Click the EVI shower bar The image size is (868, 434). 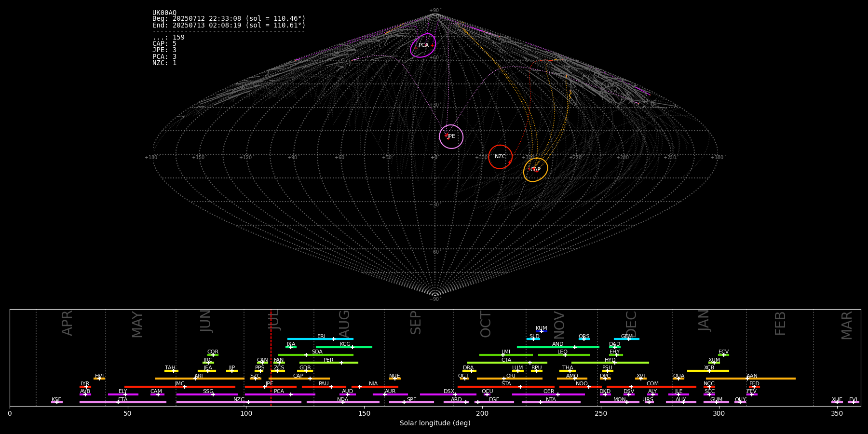[854, 402]
